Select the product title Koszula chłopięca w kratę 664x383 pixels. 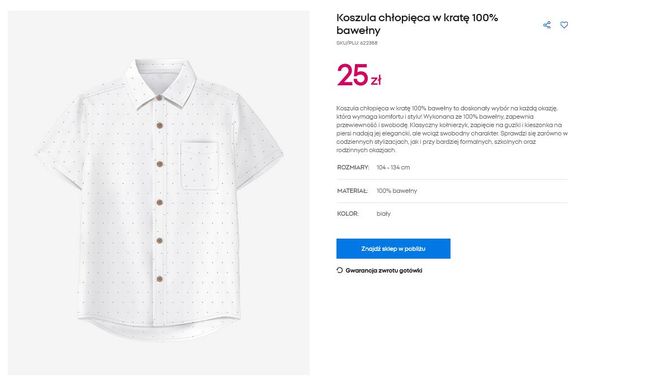pos(417,24)
